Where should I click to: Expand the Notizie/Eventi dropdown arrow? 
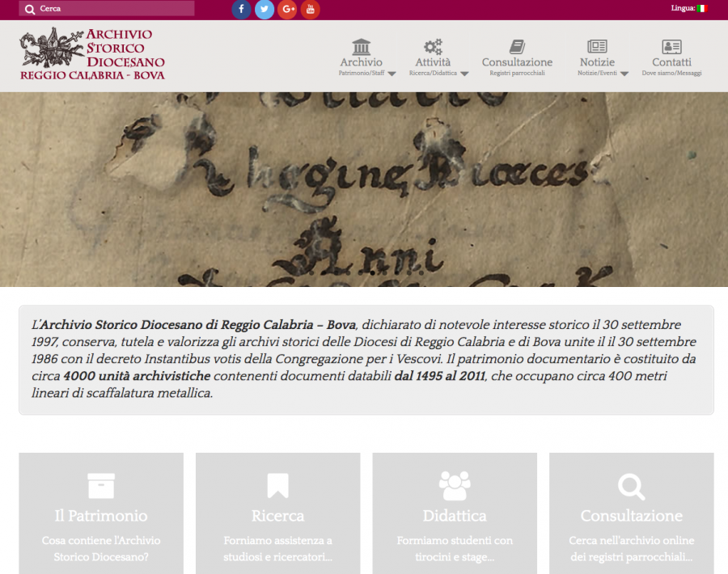pyautogui.click(x=624, y=74)
